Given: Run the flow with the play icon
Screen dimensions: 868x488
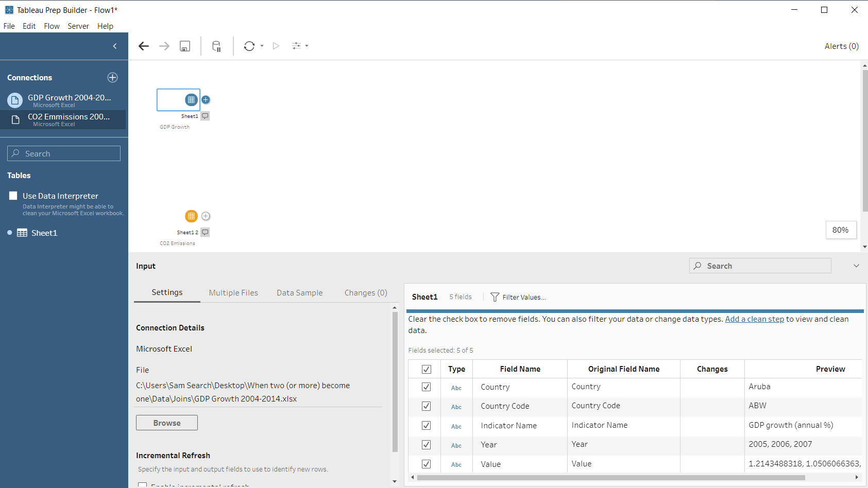Looking at the screenshot, I should pos(276,46).
